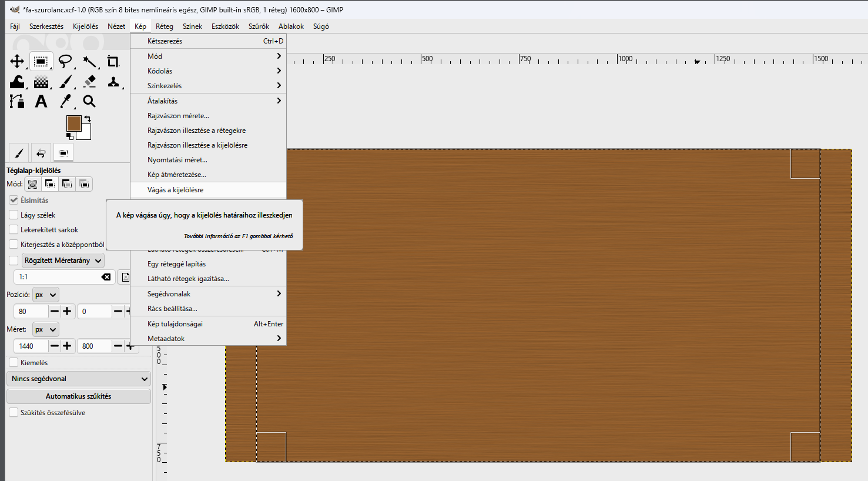Expand the Átalakítás submenu

point(208,101)
